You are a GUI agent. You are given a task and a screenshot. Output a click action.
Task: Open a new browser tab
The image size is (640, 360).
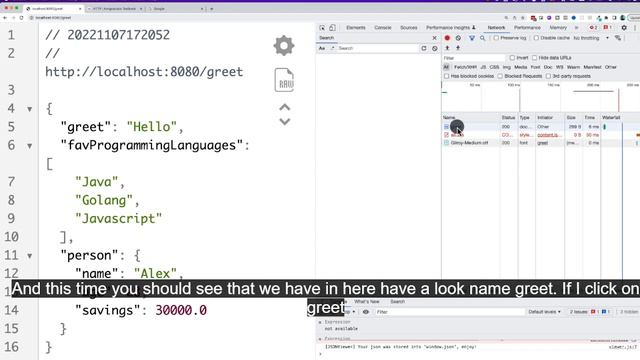coord(211,9)
